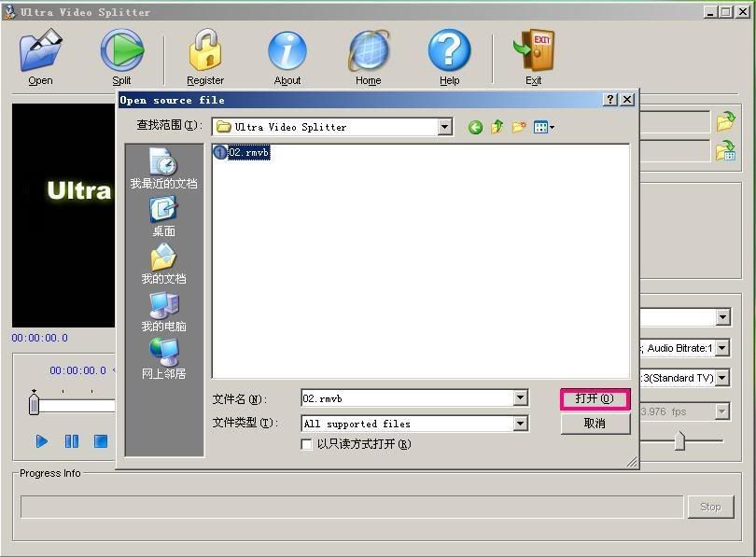Click the Open toolbar icon

tap(40, 50)
